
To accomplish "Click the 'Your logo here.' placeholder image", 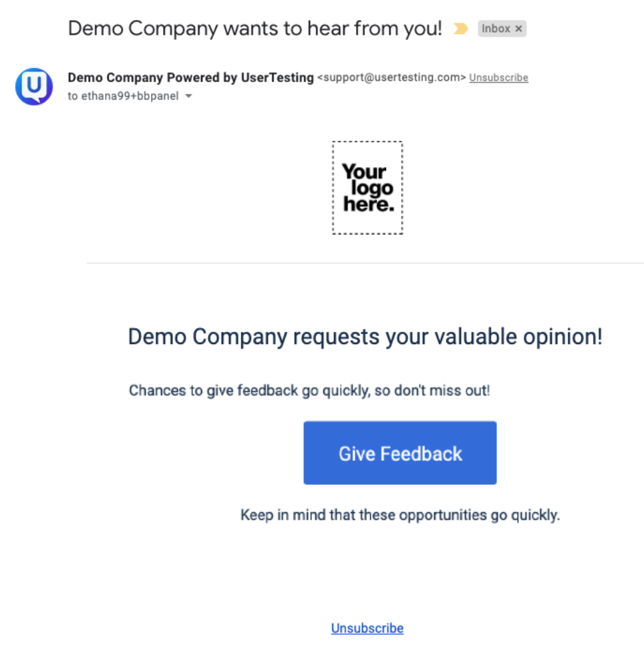I will pos(367,188).
